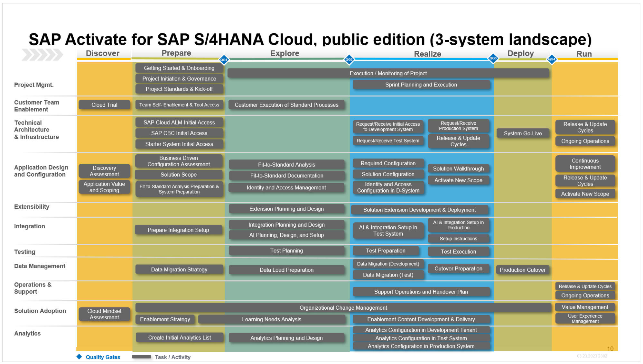Image resolution: width=643 pixels, height=364 pixels.
Task: Click the Required Configuration task
Action: (388, 163)
